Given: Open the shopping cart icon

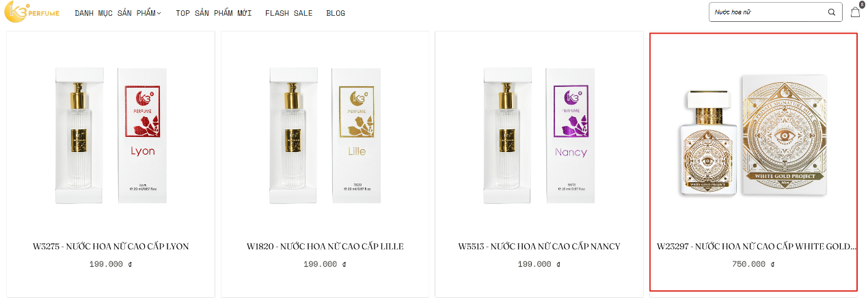Looking at the screenshot, I should pos(855,12).
